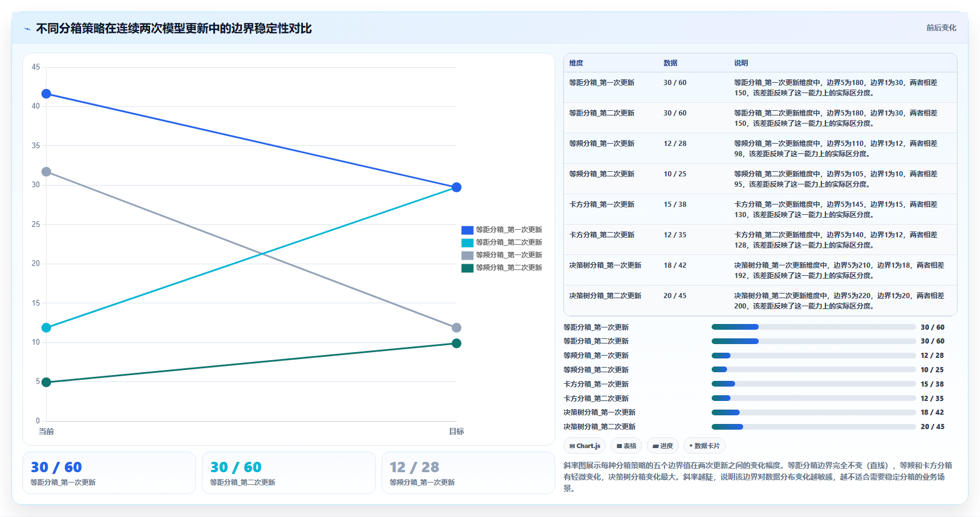The height and width of the screenshot is (517, 980).
Task: Click progress bar for 等距分箱_第一次更新
Action: 814,327
